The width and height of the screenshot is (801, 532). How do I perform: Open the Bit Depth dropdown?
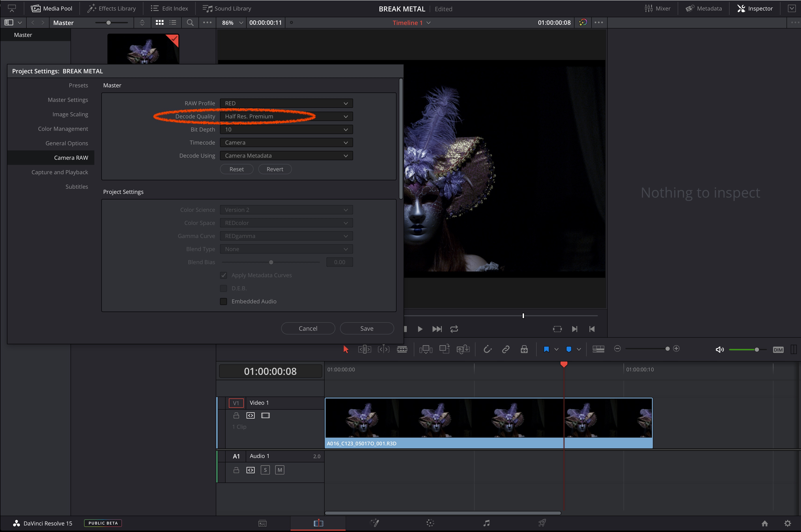click(286, 129)
